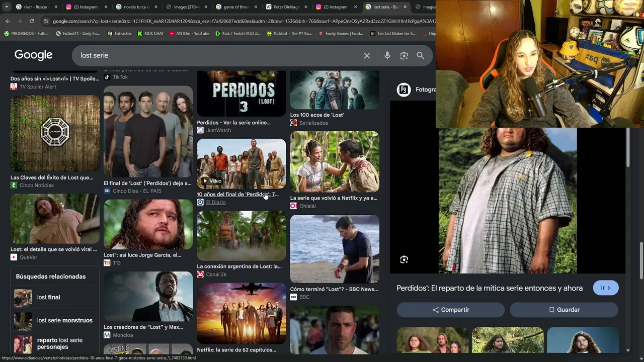Switch to the 'river - Buscar' tab
Screen dimensions: 644x362
pyautogui.click(x=35, y=7)
